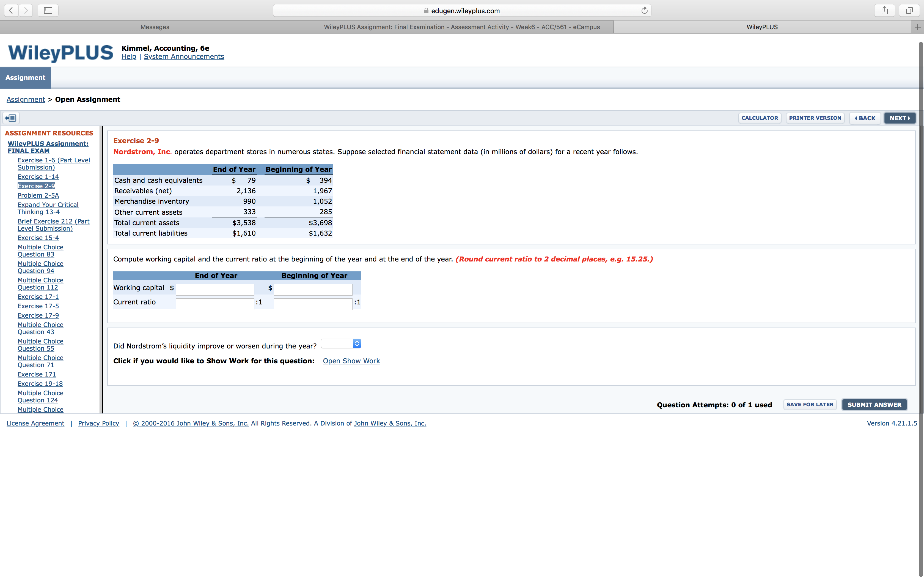The image size is (924, 578).
Task: Open the Safari share menu
Action: pyautogui.click(x=885, y=10)
